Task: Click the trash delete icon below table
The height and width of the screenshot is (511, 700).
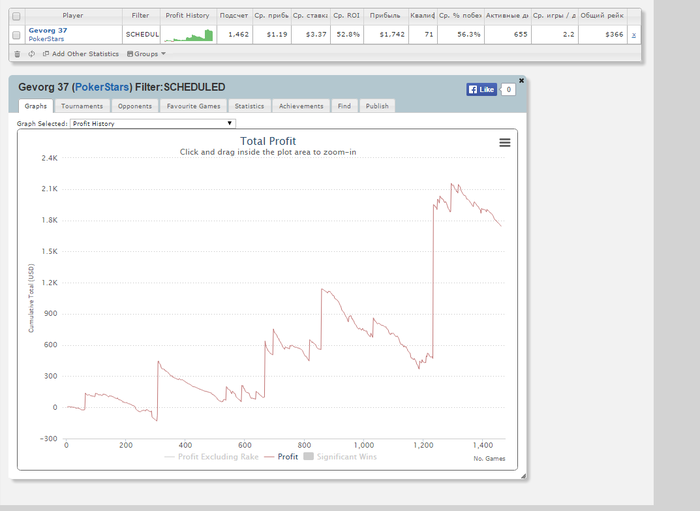Action: click(17, 54)
